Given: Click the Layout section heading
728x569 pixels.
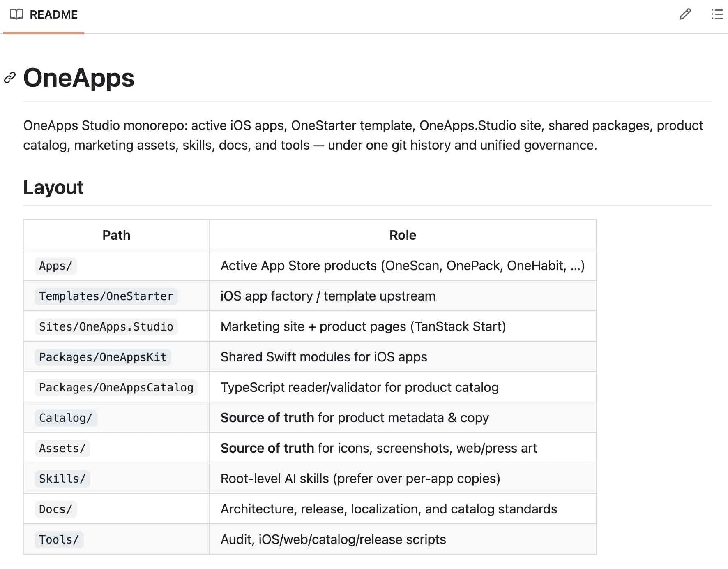Looking at the screenshot, I should (x=53, y=187).
